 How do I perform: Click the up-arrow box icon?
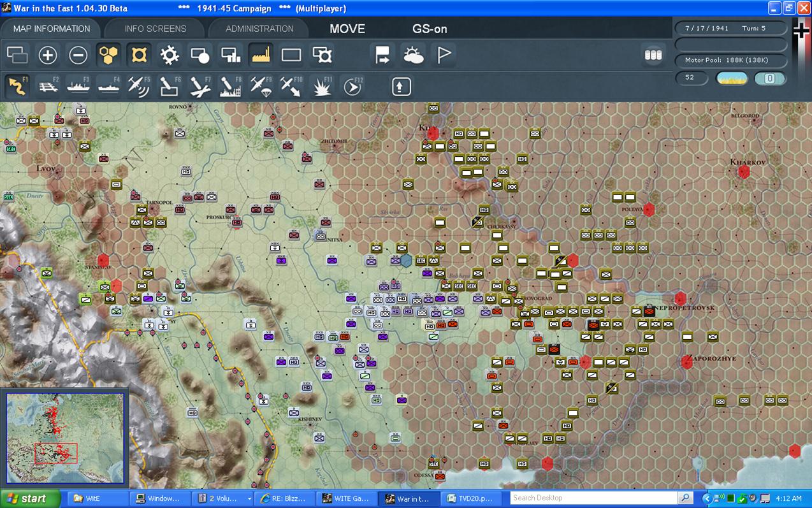point(401,86)
